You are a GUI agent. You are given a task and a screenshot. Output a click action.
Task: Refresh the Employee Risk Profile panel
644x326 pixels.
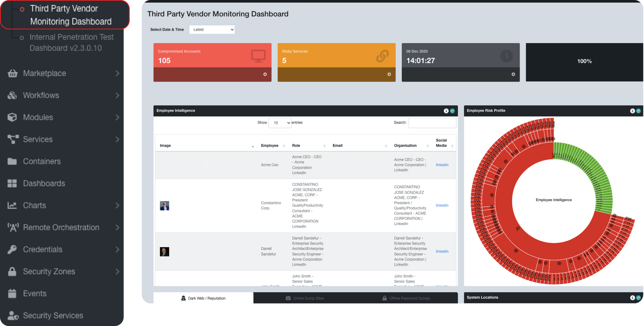[638, 111]
